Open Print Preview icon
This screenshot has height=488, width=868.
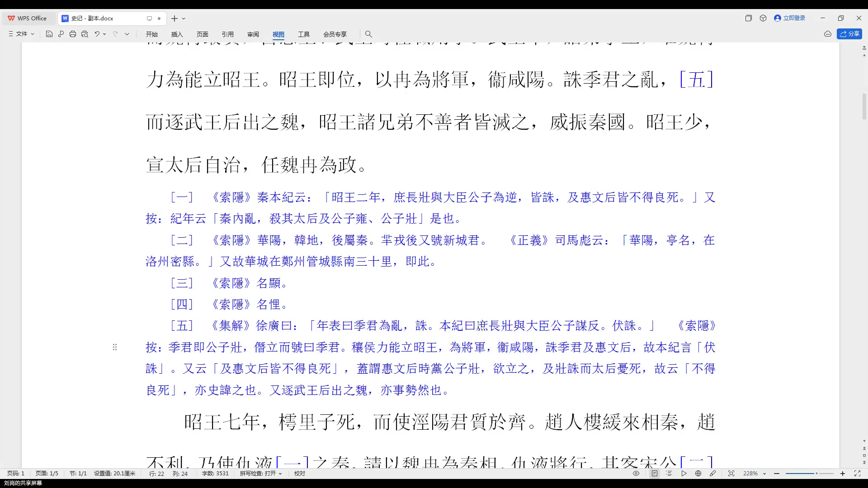pyautogui.click(x=85, y=34)
